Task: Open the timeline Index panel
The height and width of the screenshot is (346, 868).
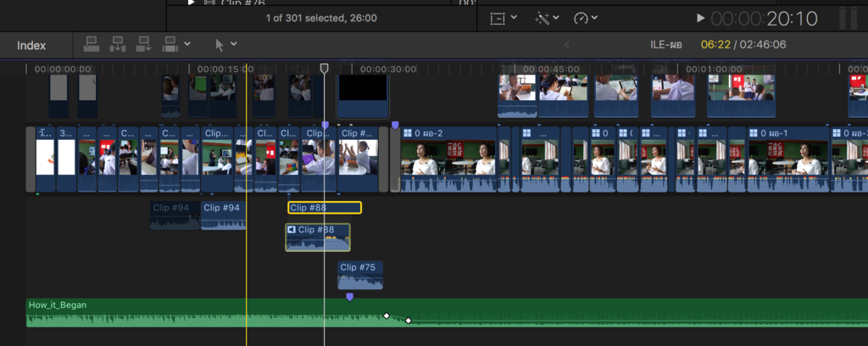Action: click(x=31, y=45)
